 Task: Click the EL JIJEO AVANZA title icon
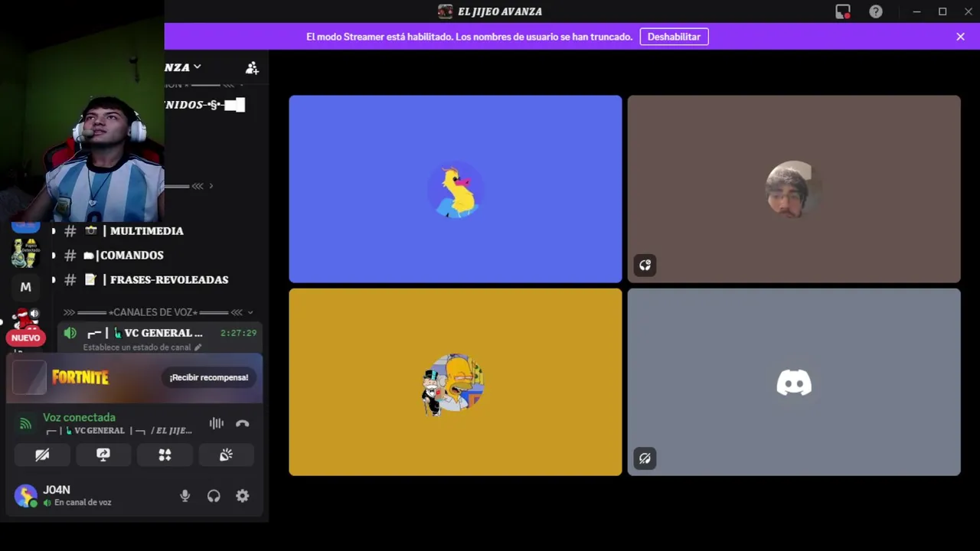pos(445,11)
